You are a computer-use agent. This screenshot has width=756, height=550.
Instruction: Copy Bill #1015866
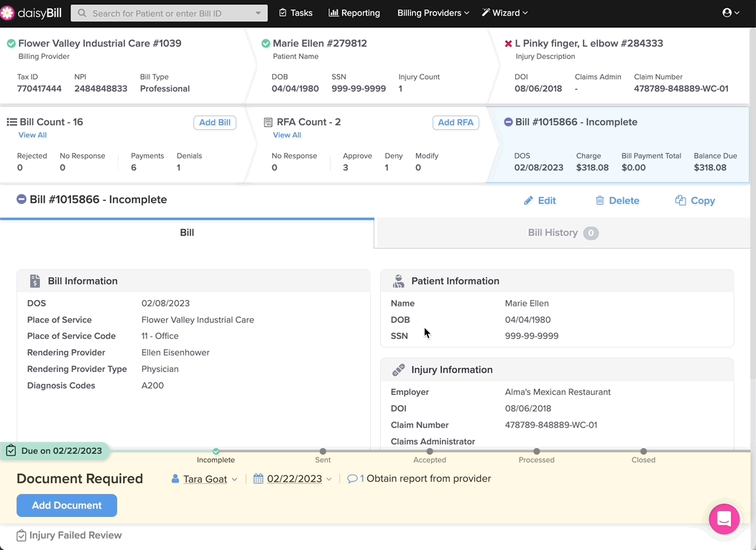tap(695, 200)
